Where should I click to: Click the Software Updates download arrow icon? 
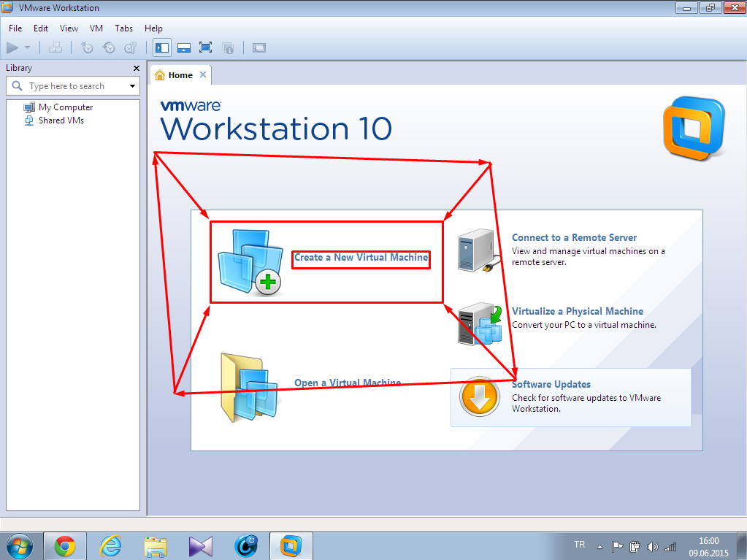click(479, 396)
